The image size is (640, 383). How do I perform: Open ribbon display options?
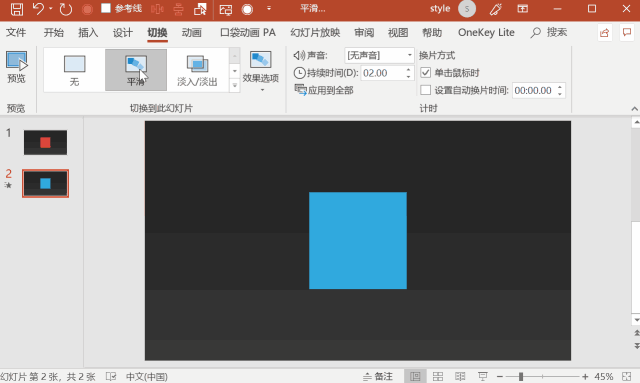[522, 9]
